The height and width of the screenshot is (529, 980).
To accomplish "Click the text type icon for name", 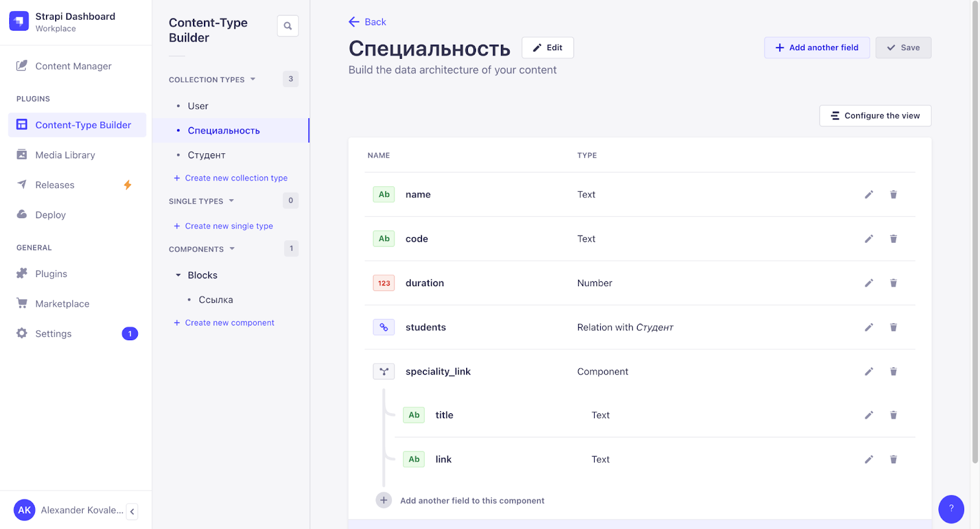I will click(384, 194).
